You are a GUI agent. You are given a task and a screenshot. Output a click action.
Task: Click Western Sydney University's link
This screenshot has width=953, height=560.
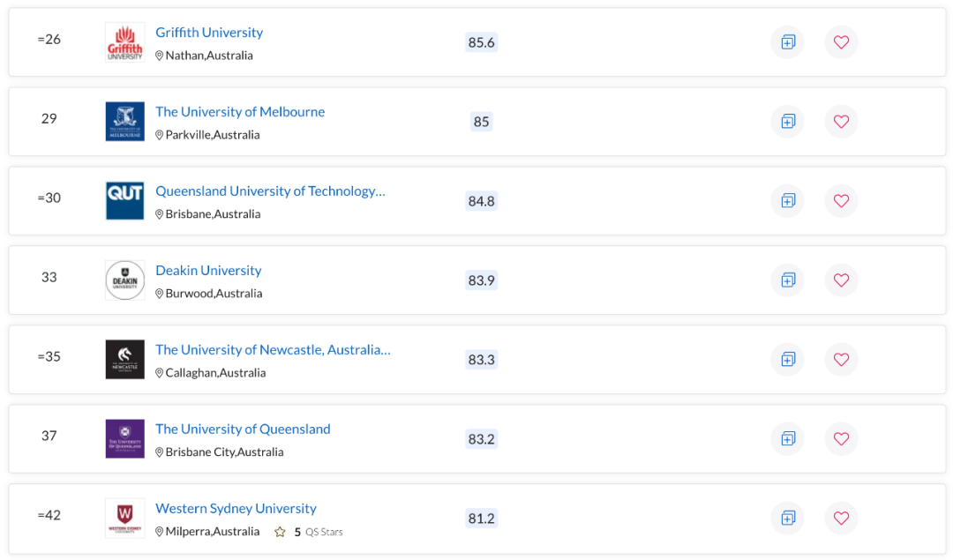(x=236, y=508)
